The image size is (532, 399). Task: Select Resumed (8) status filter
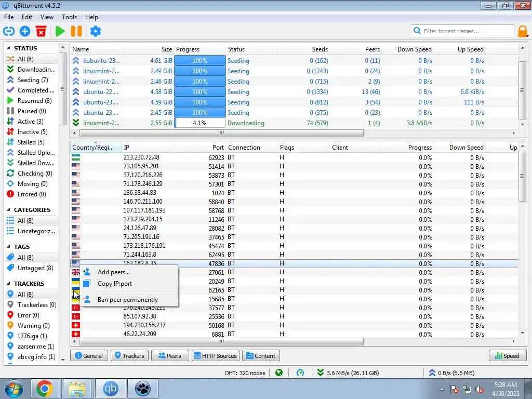coord(31,100)
